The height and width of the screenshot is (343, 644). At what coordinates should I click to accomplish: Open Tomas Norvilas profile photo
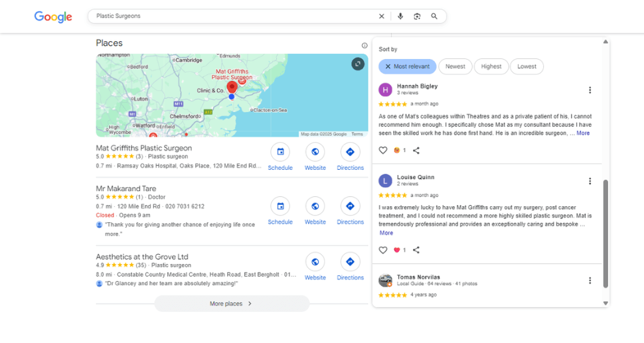[x=385, y=280]
